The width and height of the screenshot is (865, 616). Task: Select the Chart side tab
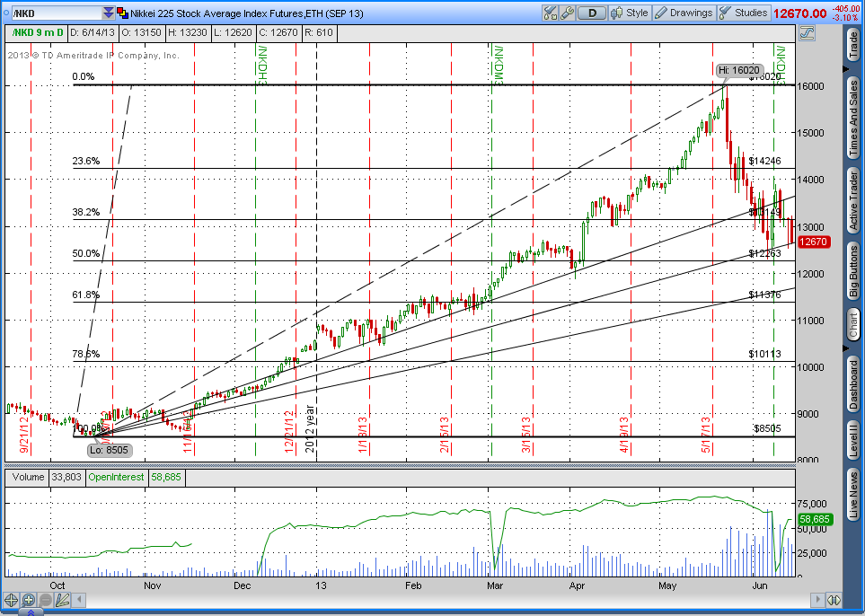tap(853, 325)
